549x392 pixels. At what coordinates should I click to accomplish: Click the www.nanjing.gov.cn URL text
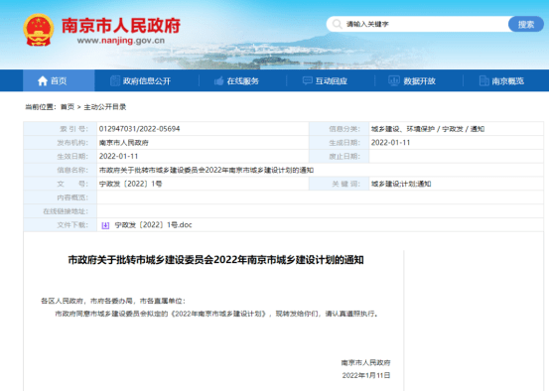121,41
